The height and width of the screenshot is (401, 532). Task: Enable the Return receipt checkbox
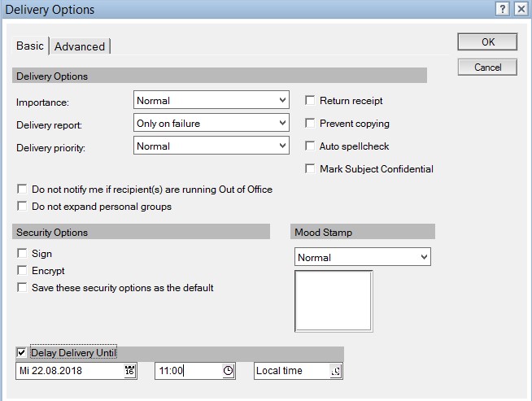310,101
